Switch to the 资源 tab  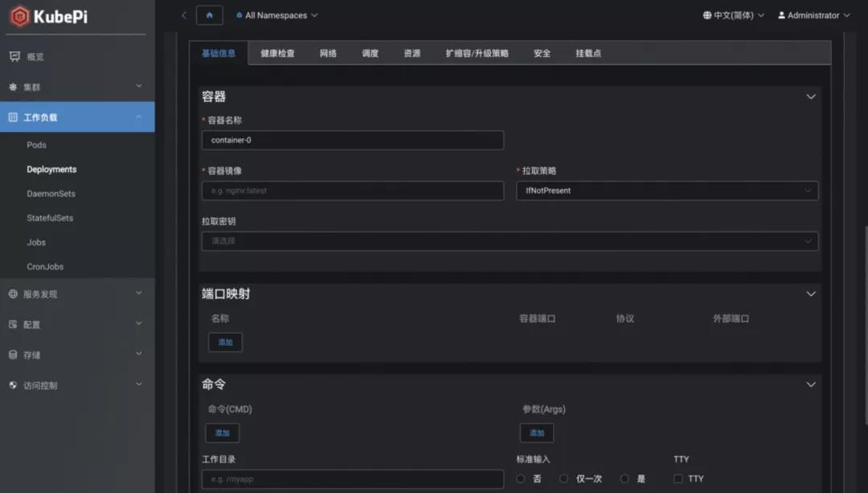[x=411, y=53]
